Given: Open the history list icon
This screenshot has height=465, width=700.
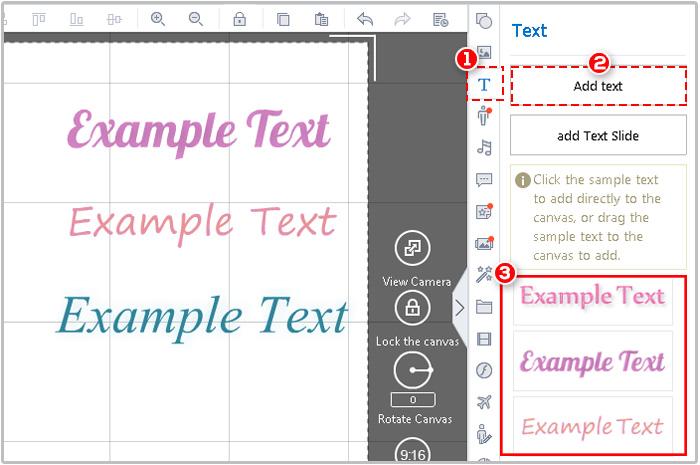Looking at the screenshot, I should (x=440, y=20).
